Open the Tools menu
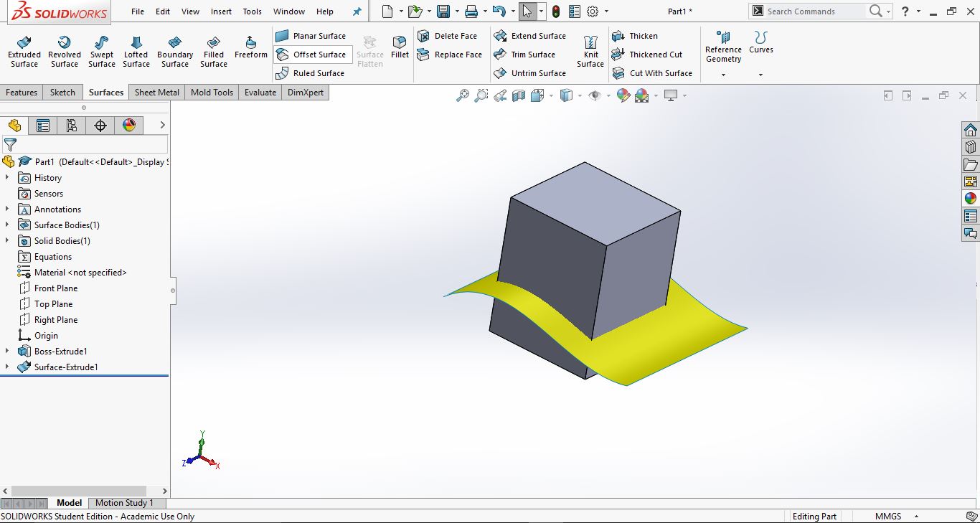This screenshot has height=523, width=980. point(253,11)
